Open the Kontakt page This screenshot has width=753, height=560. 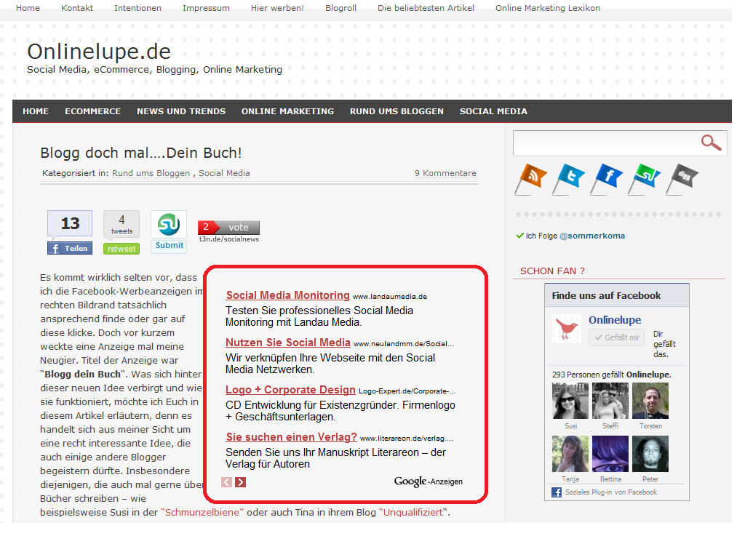click(77, 8)
